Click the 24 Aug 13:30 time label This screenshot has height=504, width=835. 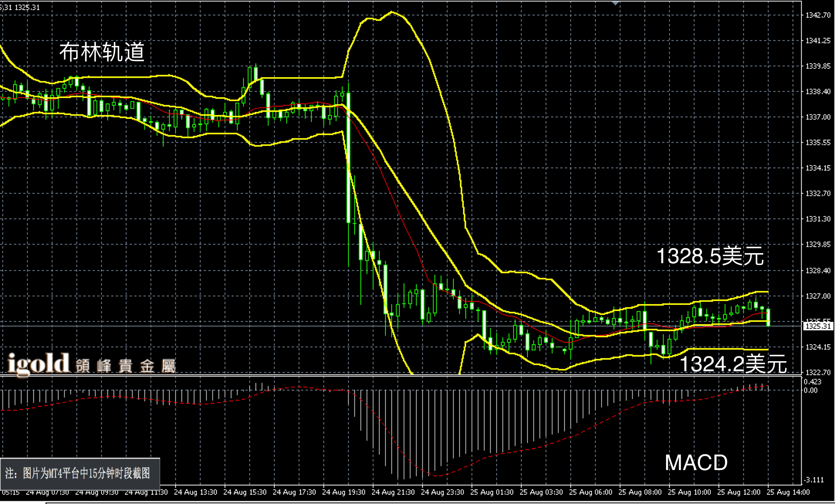click(x=195, y=492)
